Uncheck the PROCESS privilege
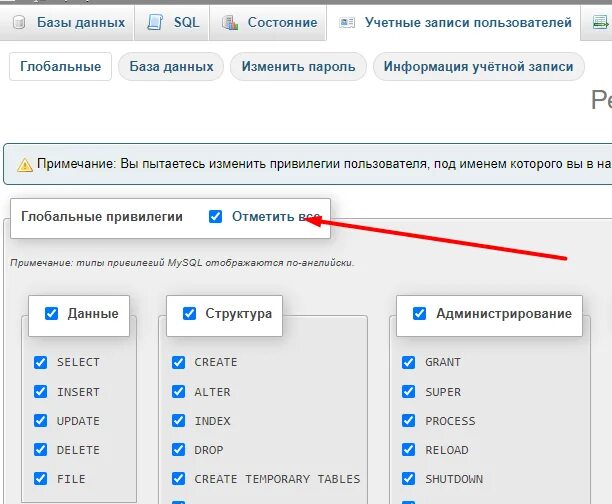The height and width of the screenshot is (504, 612). point(408,421)
